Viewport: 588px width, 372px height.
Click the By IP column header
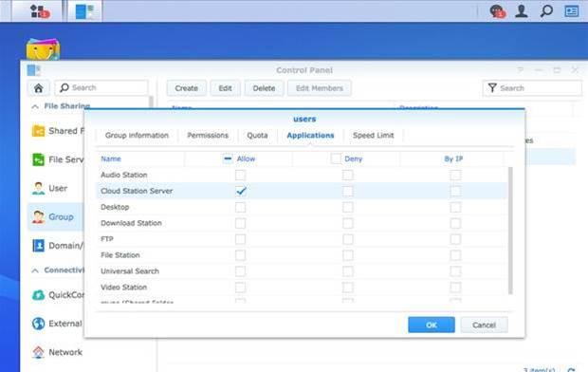tap(453, 158)
